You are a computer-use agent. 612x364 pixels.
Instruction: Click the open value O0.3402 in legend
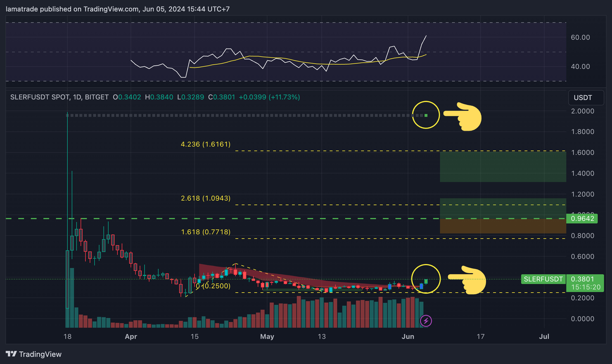(126, 97)
